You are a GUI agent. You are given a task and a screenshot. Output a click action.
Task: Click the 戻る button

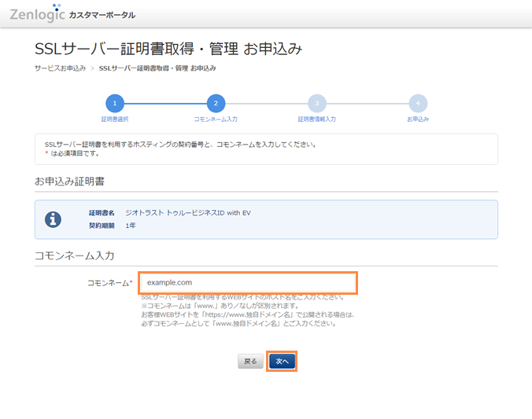250,362
